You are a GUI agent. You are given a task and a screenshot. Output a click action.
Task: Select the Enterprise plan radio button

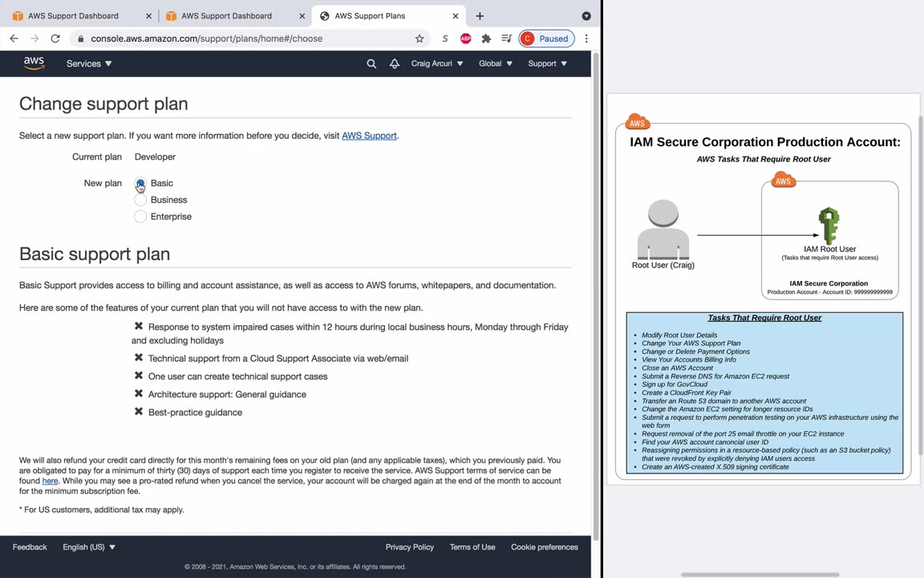point(140,217)
